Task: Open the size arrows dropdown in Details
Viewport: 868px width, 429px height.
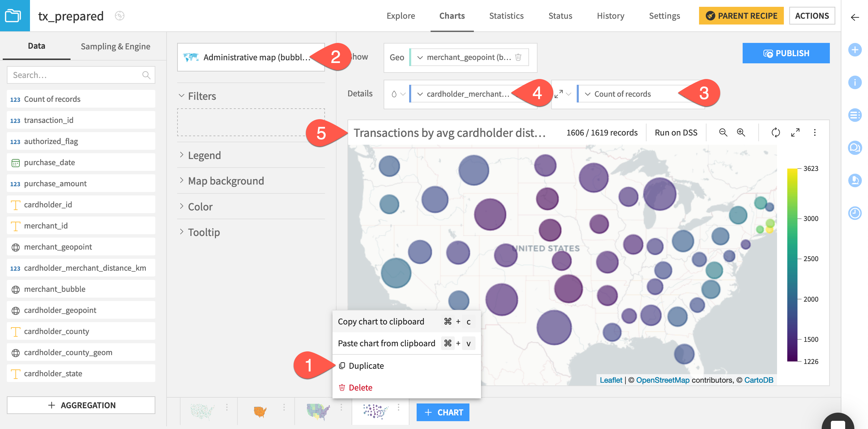Action: (563, 94)
